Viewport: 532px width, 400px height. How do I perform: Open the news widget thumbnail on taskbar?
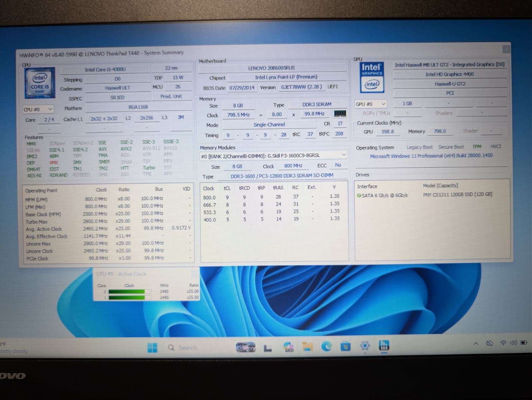point(246,347)
